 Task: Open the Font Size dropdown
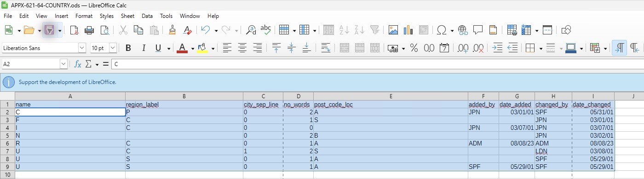click(x=113, y=48)
